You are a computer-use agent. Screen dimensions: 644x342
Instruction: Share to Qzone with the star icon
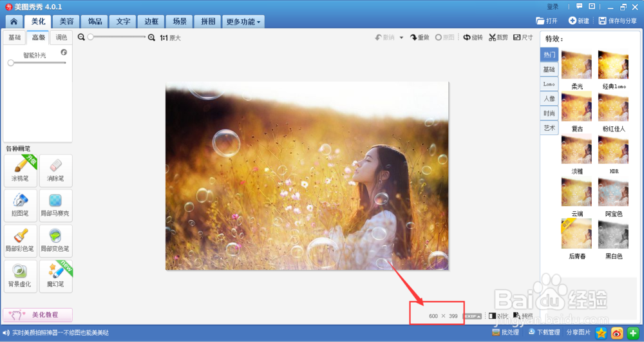click(x=601, y=333)
